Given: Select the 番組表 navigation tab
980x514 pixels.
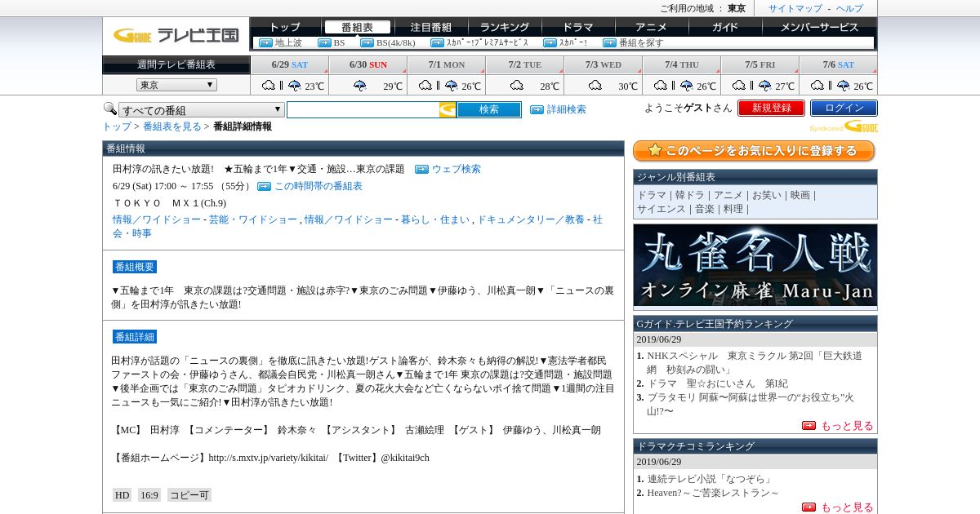Looking at the screenshot, I should (x=358, y=27).
